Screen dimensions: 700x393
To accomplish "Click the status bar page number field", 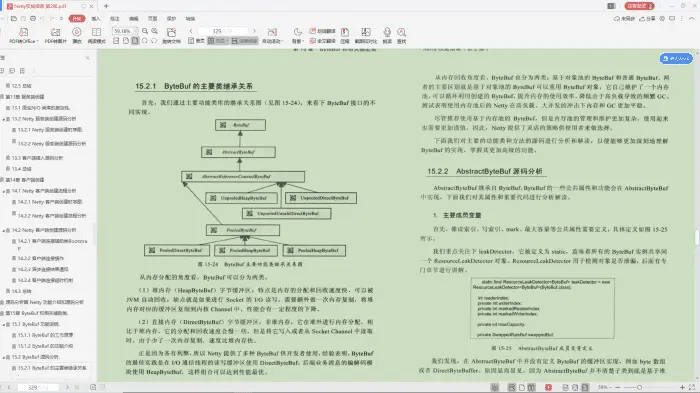I will point(38,387).
